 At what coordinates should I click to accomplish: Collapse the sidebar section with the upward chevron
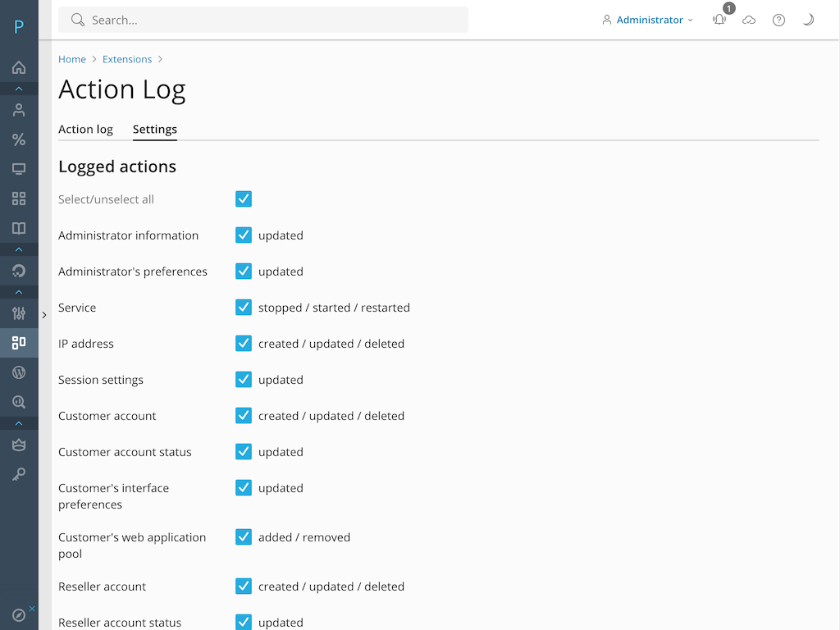point(18,89)
